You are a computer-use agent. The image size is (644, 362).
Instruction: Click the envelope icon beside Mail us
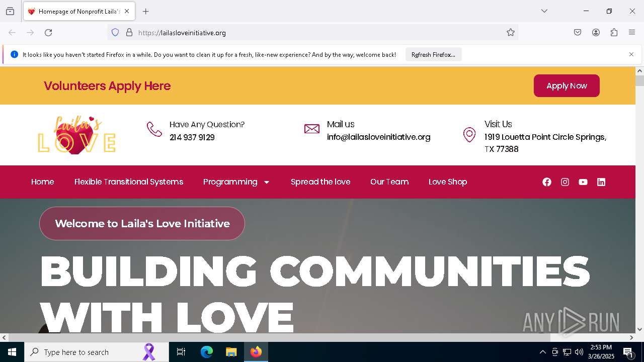312,129
